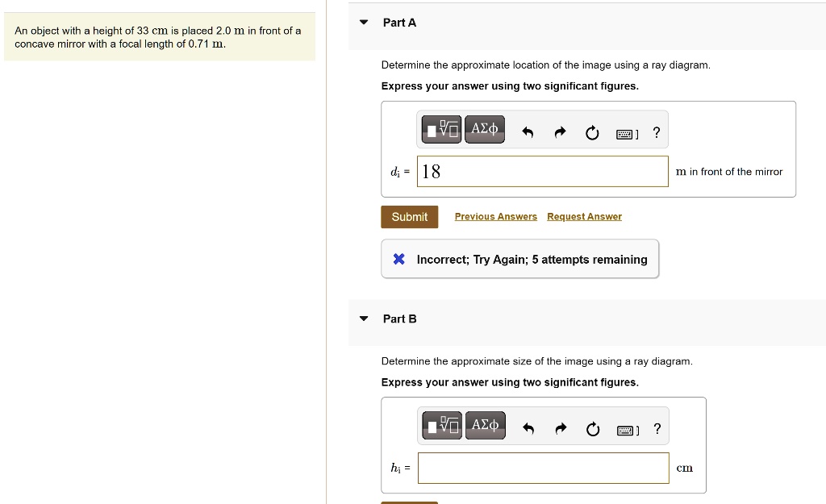The image size is (826, 504).
Task: Redo entry in Part A toolbar
Action: click(560, 132)
